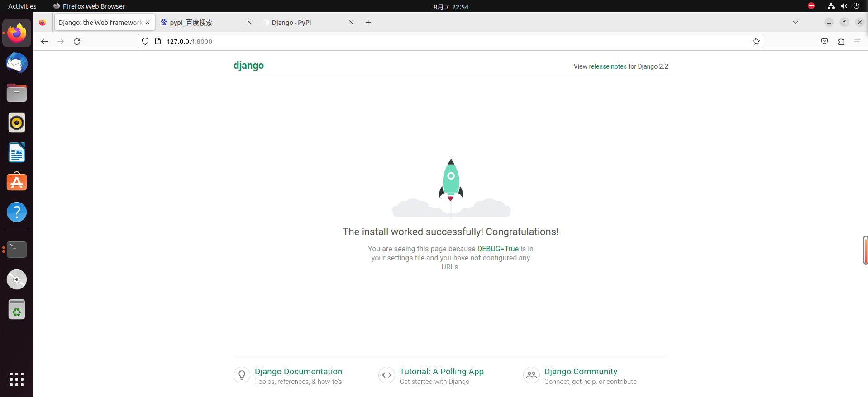Viewport: 868px width, 397px height.
Task: Close the Django · PyPI tab
Action: click(x=351, y=23)
